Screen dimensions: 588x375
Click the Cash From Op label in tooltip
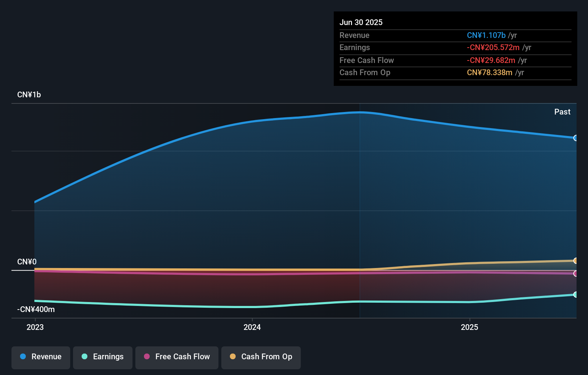[x=365, y=73]
